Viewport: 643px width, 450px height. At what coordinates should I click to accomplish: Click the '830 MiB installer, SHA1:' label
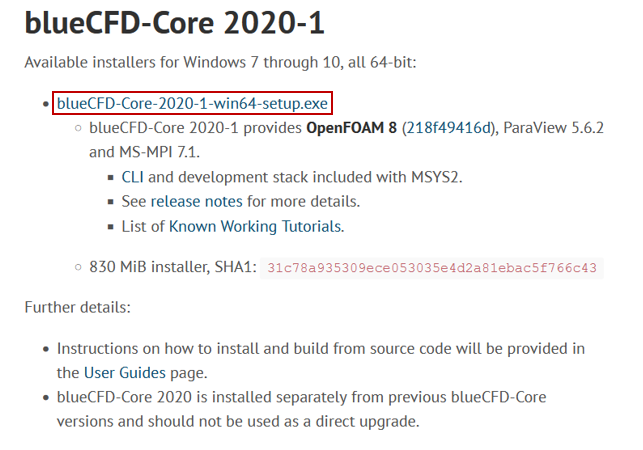pos(173,267)
